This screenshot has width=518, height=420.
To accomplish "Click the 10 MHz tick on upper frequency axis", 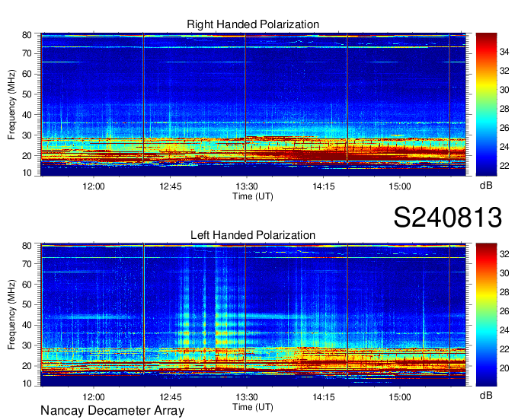I will pos(27,173).
